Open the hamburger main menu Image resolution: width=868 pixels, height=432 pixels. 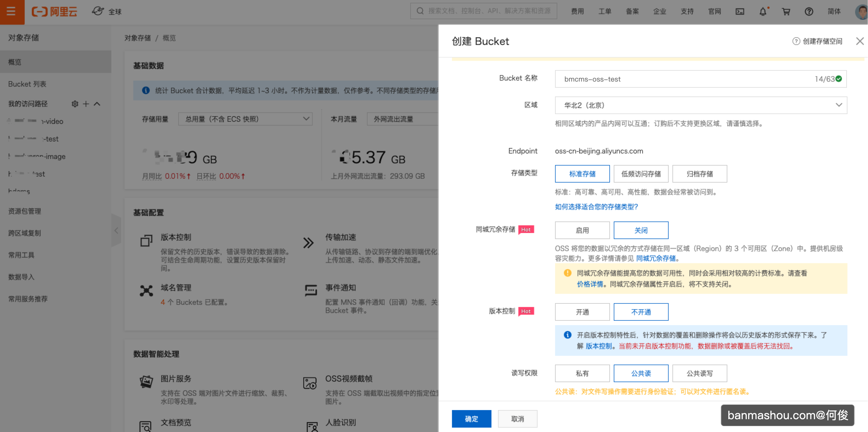click(x=11, y=12)
